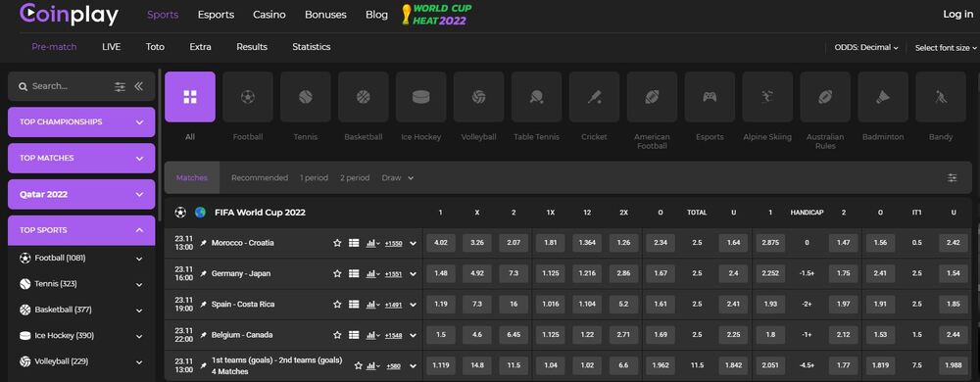This screenshot has height=382, width=980.
Task: Open the Select font size dropdown
Action: [946, 47]
